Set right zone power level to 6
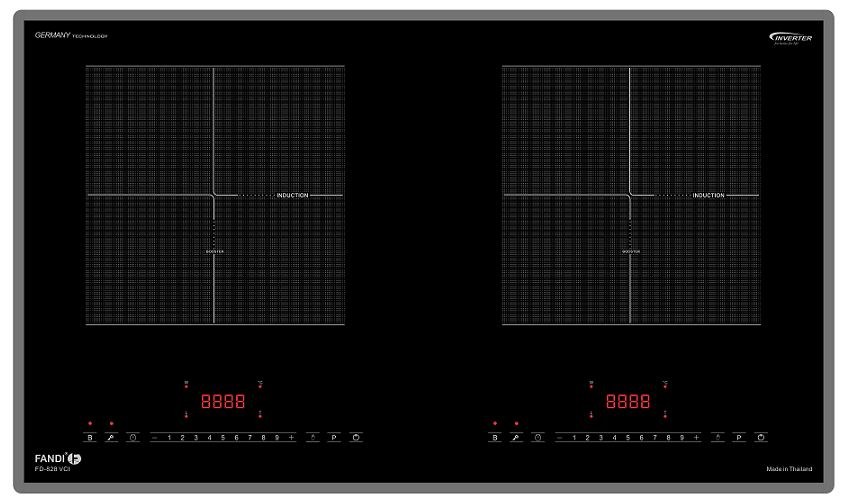This screenshot has width=846, height=501. (642, 438)
